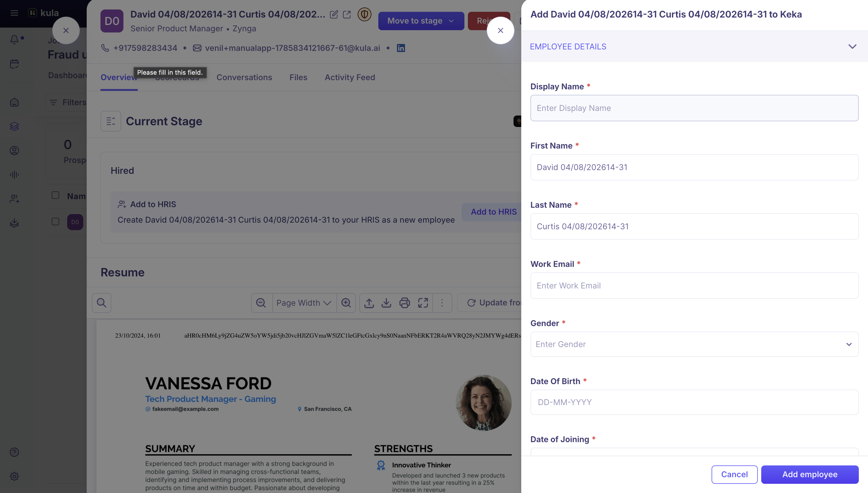Upload a resume file icon
868x493 pixels.
(369, 303)
